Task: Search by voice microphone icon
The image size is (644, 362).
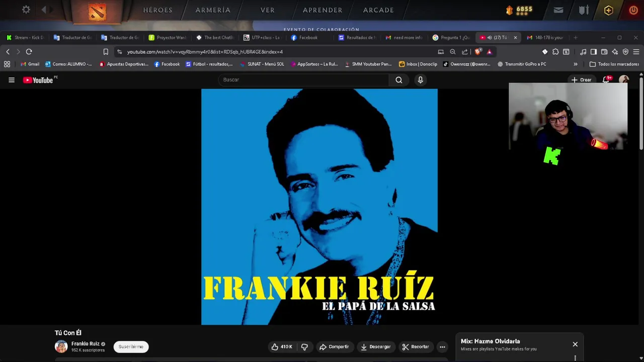Action: [x=420, y=79]
